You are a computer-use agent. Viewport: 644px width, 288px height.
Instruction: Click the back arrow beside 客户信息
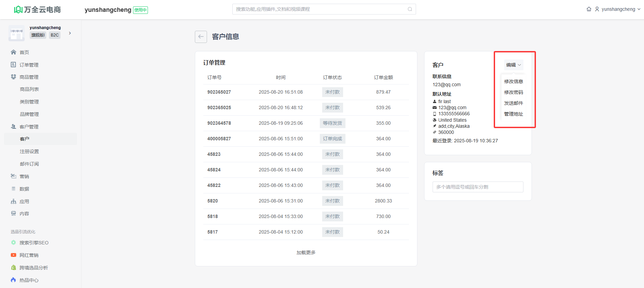[201, 37]
